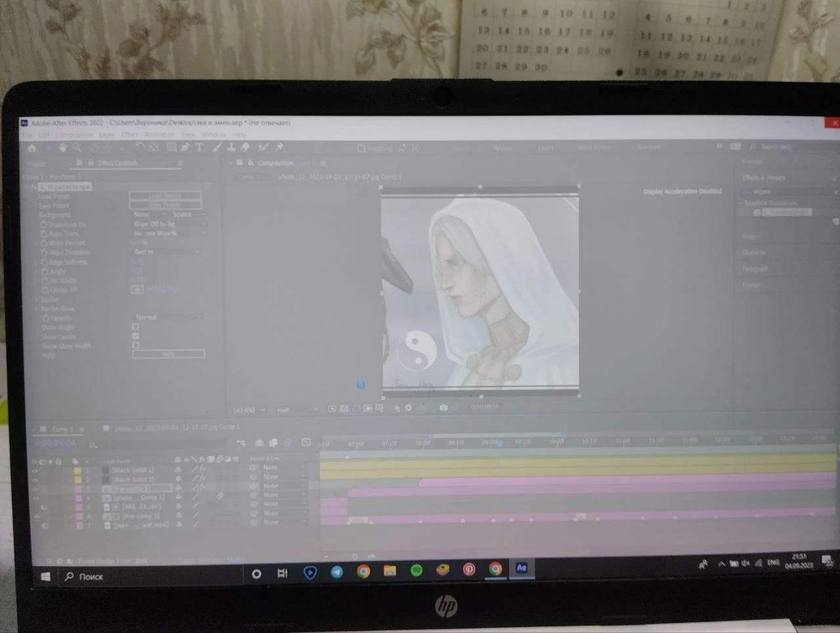Select the Puppet Pin tool
Image resolution: width=840 pixels, height=633 pixels.
280,148
